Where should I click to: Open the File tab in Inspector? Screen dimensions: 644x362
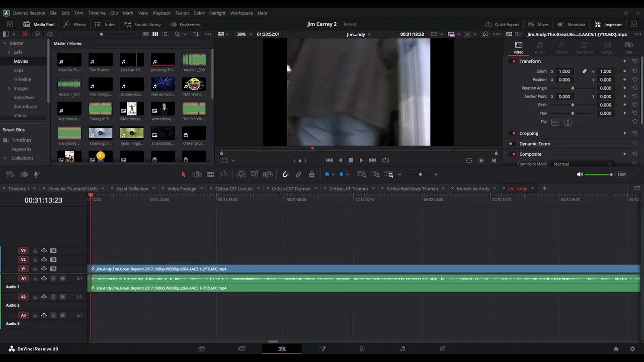point(628,47)
